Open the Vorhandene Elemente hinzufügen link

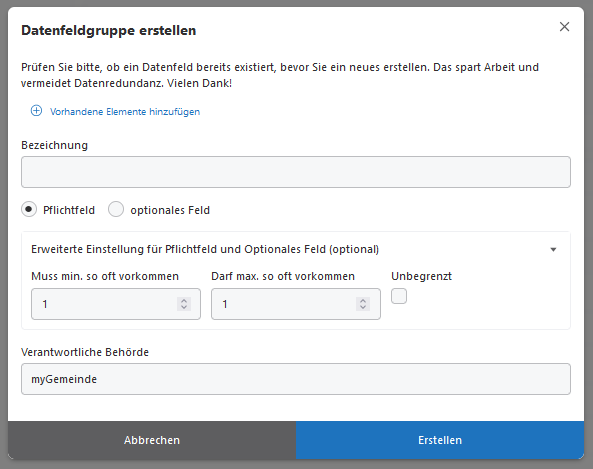point(125,112)
